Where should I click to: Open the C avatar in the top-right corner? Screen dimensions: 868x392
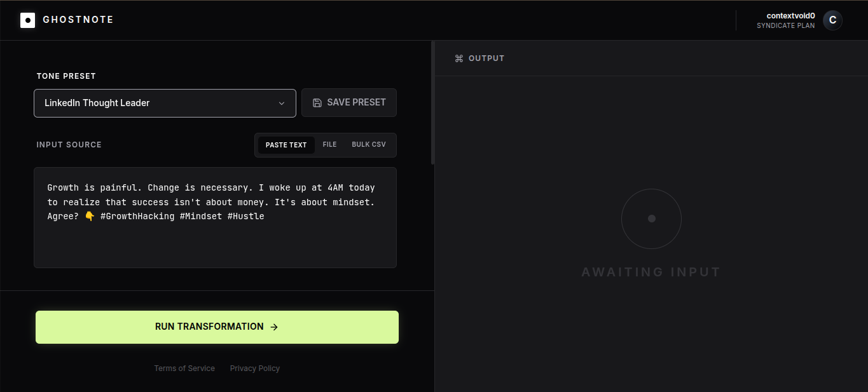click(832, 20)
